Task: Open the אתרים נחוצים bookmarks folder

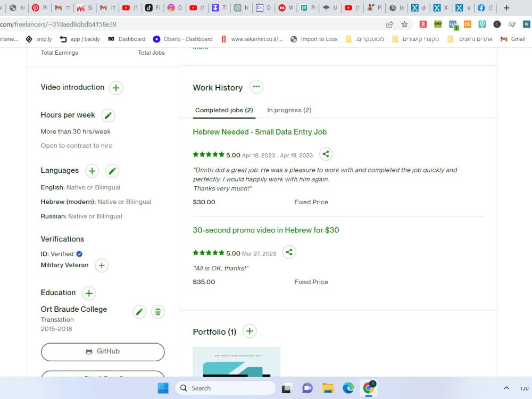Action: [470, 39]
